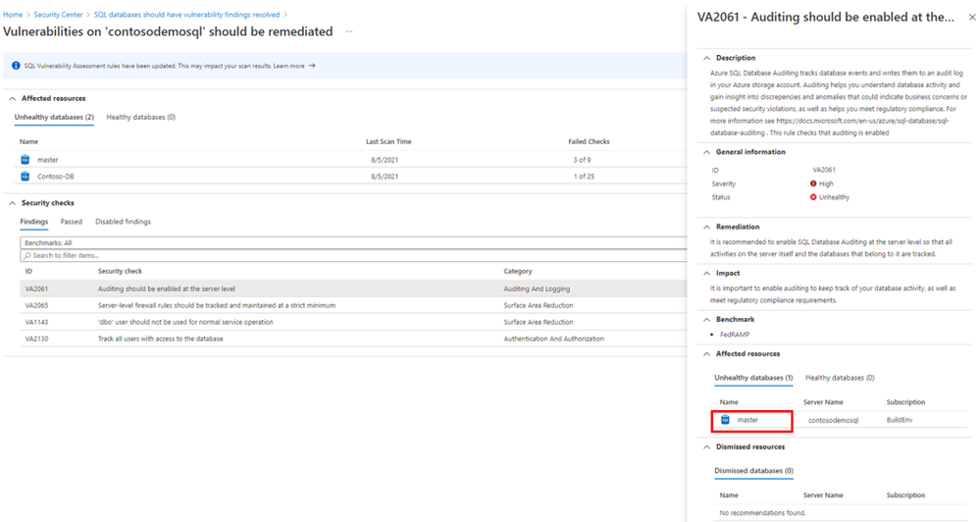Select finding VA2065 server-level firewall rules
Image resolution: width=980 pixels, height=522 pixels.
[353, 306]
